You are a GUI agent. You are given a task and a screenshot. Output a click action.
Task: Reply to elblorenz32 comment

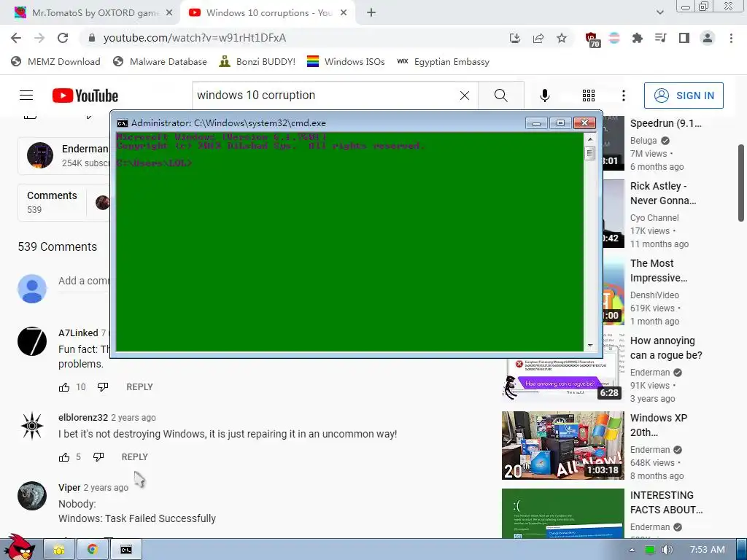(x=135, y=457)
